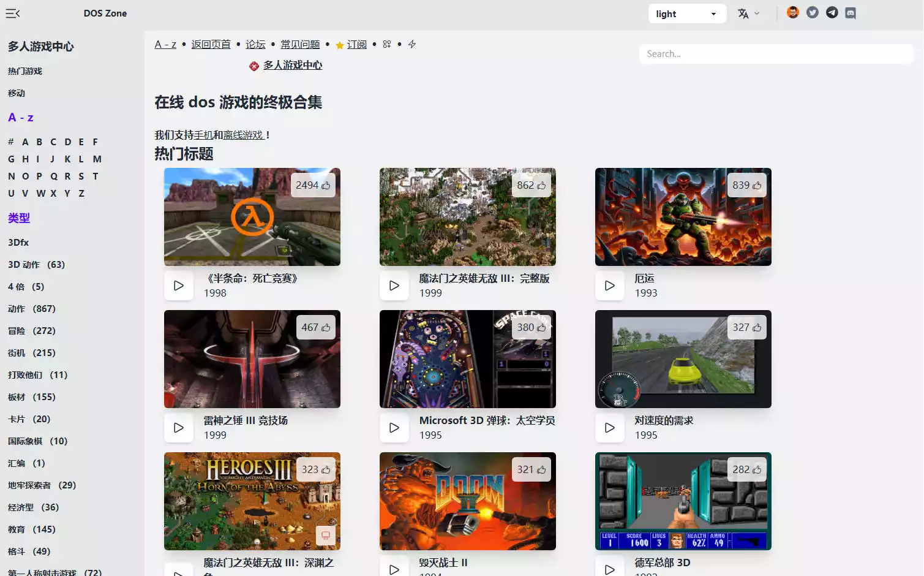Collapse the sidebar with the menu icon
Viewport: 924px width, 576px height.
coord(13,13)
